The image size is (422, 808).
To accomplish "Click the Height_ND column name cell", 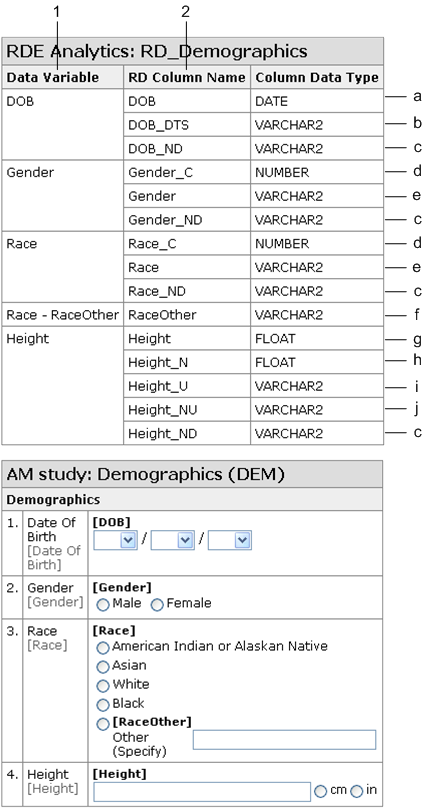I will click(187, 433).
